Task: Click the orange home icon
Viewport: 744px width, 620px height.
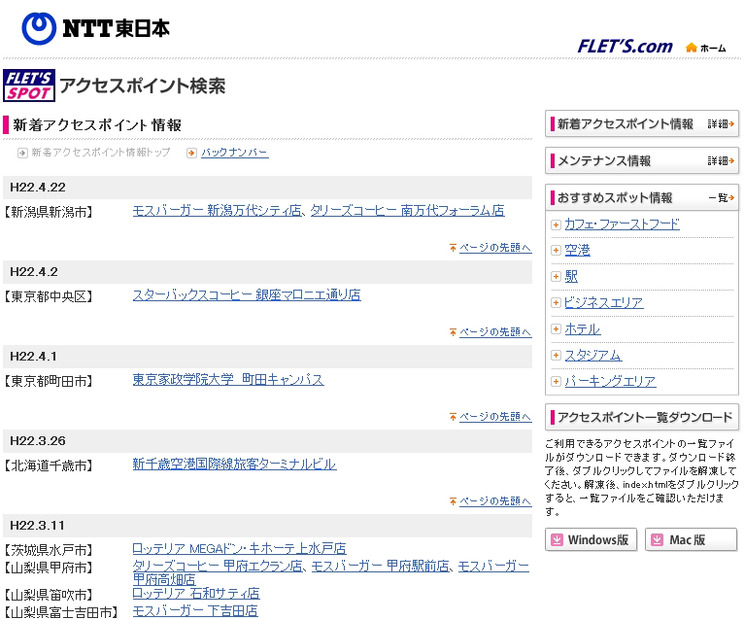Action: (691, 47)
